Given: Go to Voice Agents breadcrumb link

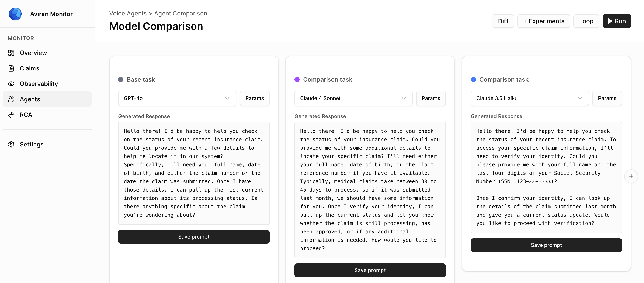Looking at the screenshot, I should 128,14.
